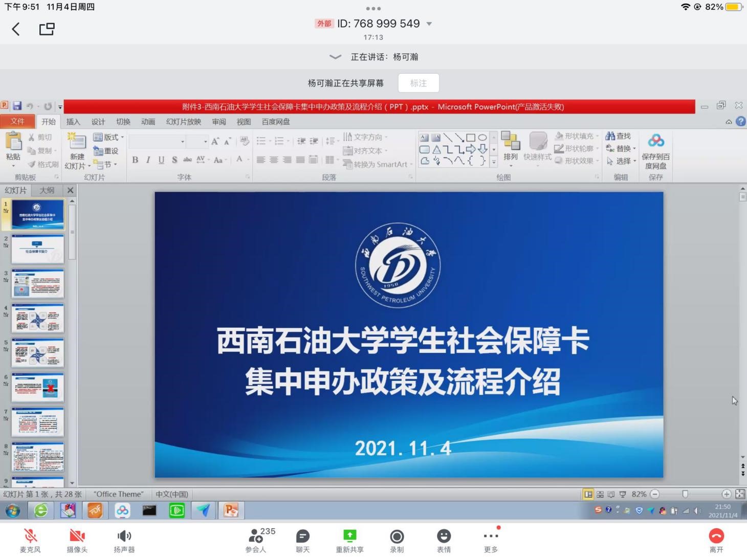Open the 节 Section dropdown
This screenshot has width=747, height=560.
tap(105, 164)
